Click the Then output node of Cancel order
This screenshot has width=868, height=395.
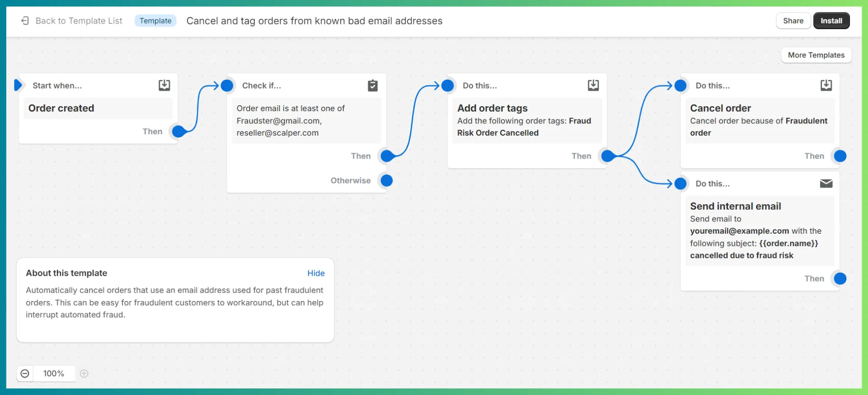point(840,156)
